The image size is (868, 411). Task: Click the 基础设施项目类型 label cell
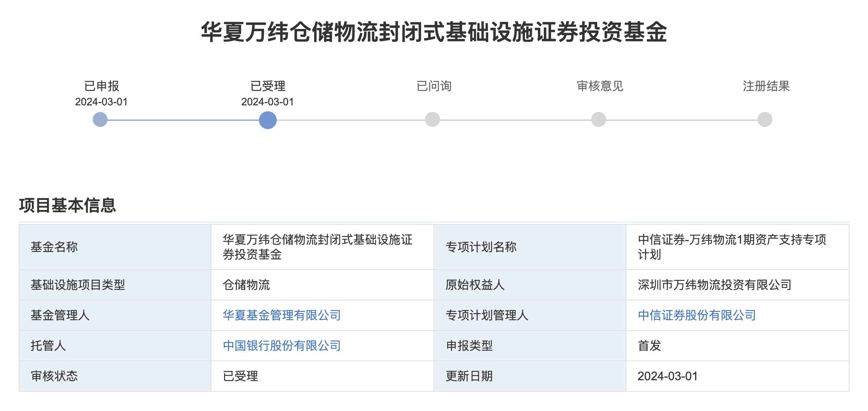(x=115, y=285)
